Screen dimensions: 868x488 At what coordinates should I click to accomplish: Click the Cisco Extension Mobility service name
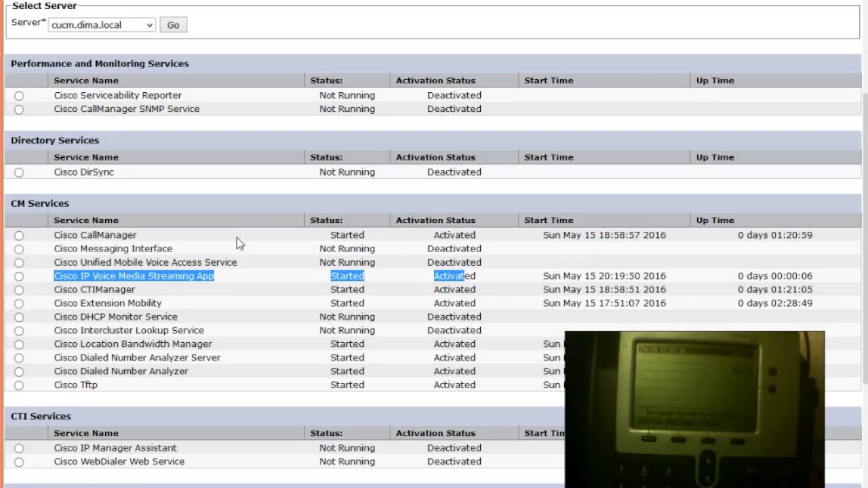108,303
